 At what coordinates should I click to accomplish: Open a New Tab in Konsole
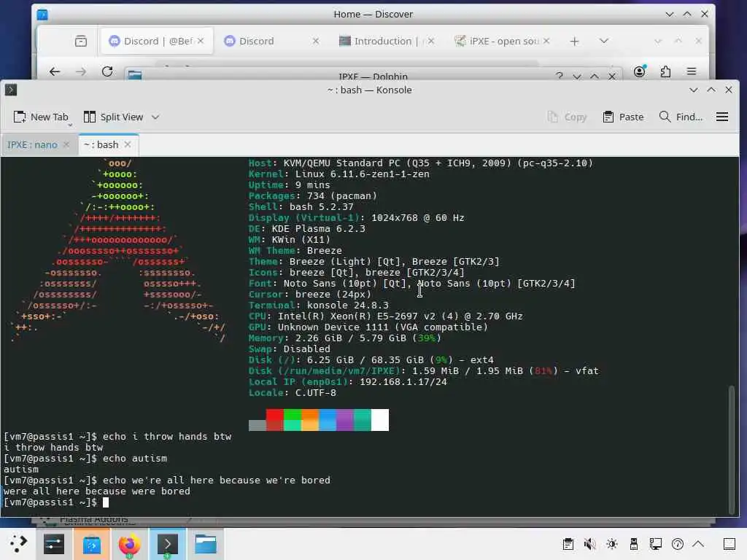41,117
